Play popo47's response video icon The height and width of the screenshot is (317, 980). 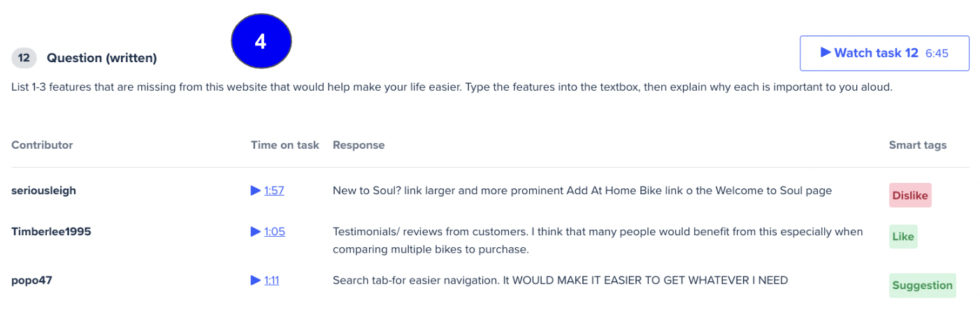255,280
